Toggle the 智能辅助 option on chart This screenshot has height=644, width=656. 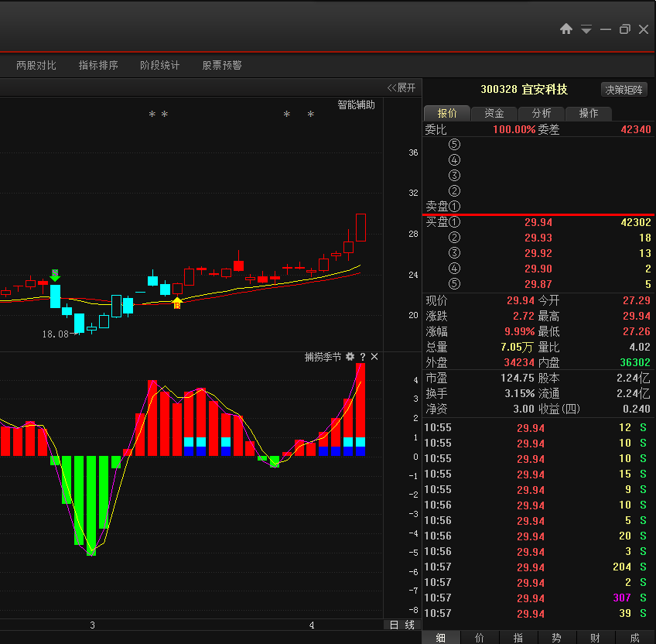(356, 104)
